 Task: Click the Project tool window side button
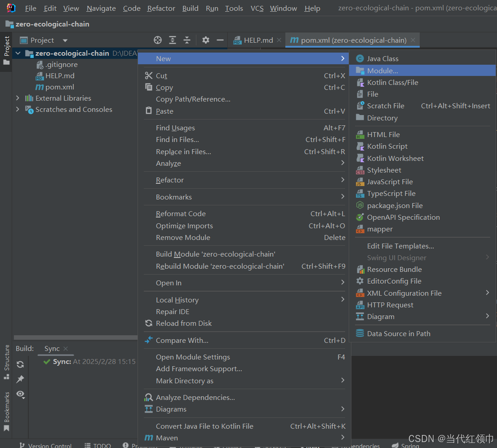(x=6, y=51)
